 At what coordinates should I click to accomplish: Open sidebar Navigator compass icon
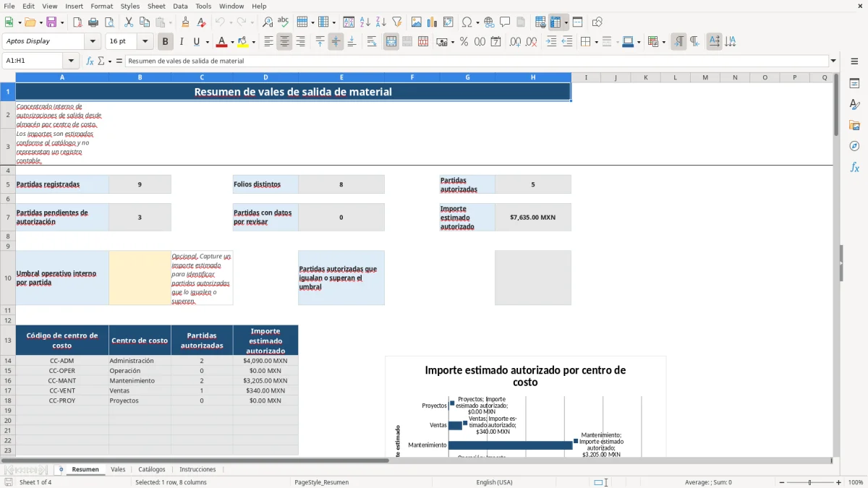[x=854, y=146]
